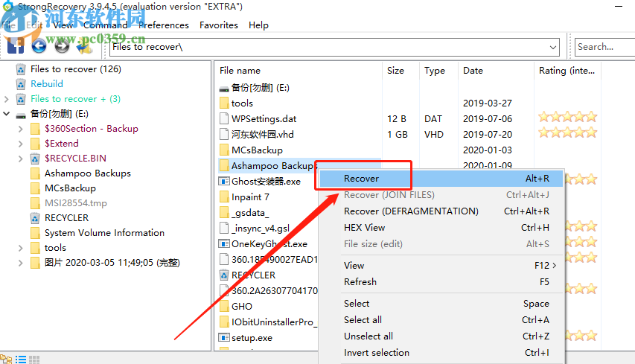Image resolution: width=635 pixels, height=364 pixels.
Task: Choose Recover in the context menu
Action: (x=441, y=179)
